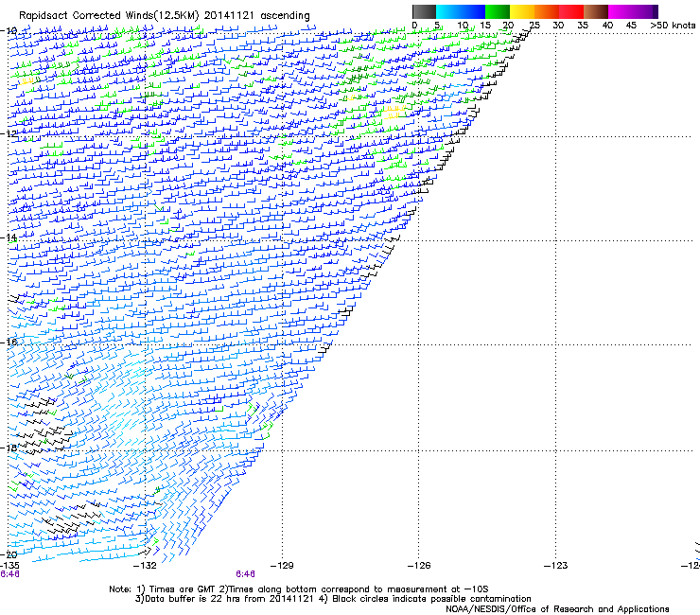Click the green 15-20 knots legend color

coord(498,11)
